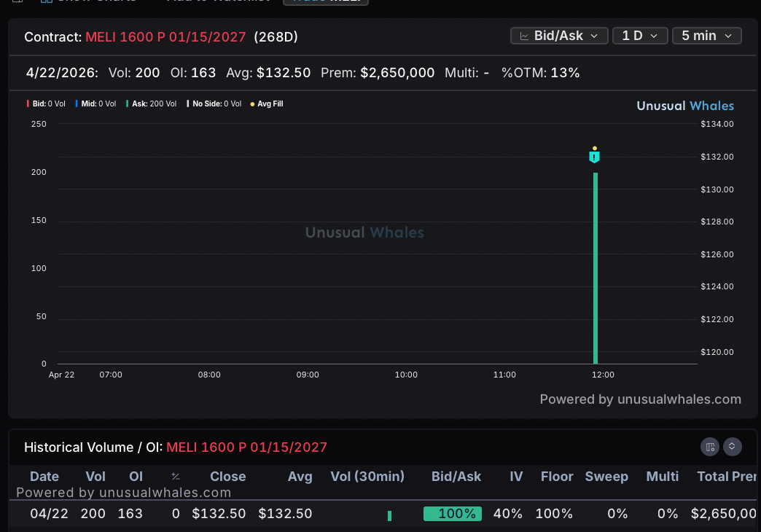This screenshot has height=532, width=761.
Task: Open the 1 D range dropdown
Action: tap(640, 36)
